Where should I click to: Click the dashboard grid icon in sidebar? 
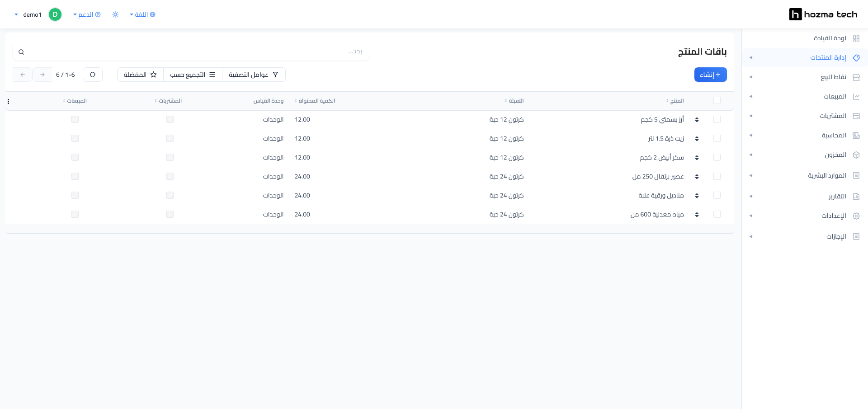pos(856,38)
